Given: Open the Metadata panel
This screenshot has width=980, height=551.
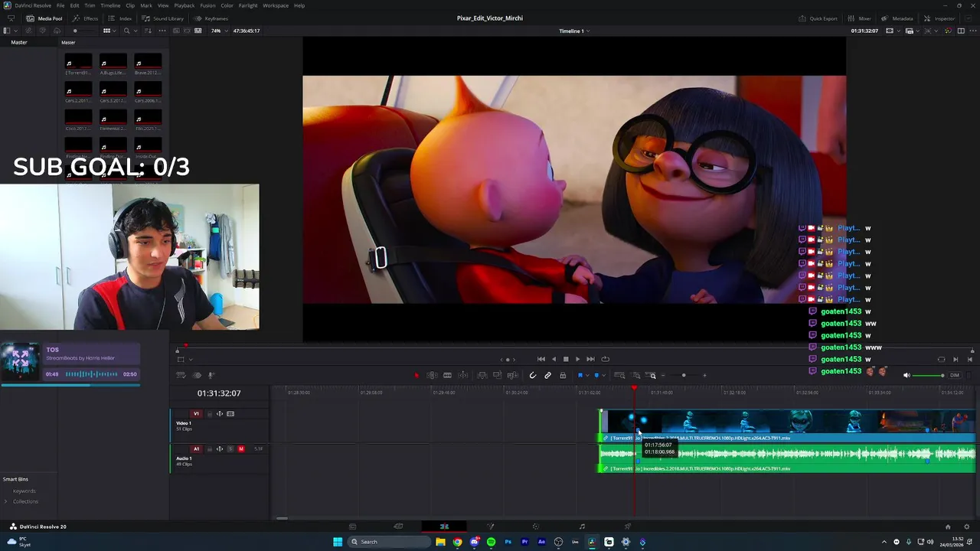Looking at the screenshot, I should click(x=897, y=18).
